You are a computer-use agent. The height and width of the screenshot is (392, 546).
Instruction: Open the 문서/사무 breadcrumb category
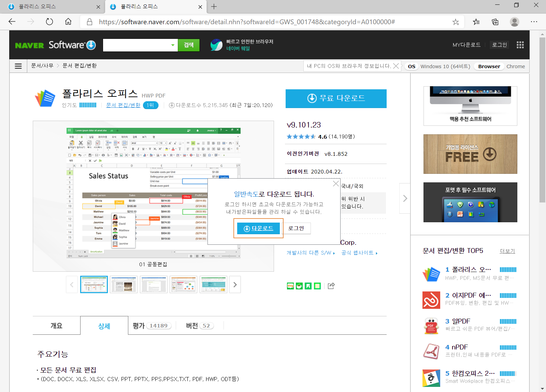coord(42,66)
